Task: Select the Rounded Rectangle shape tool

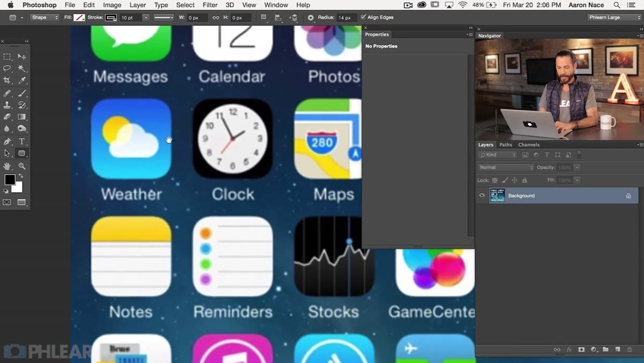Action: pos(22,153)
